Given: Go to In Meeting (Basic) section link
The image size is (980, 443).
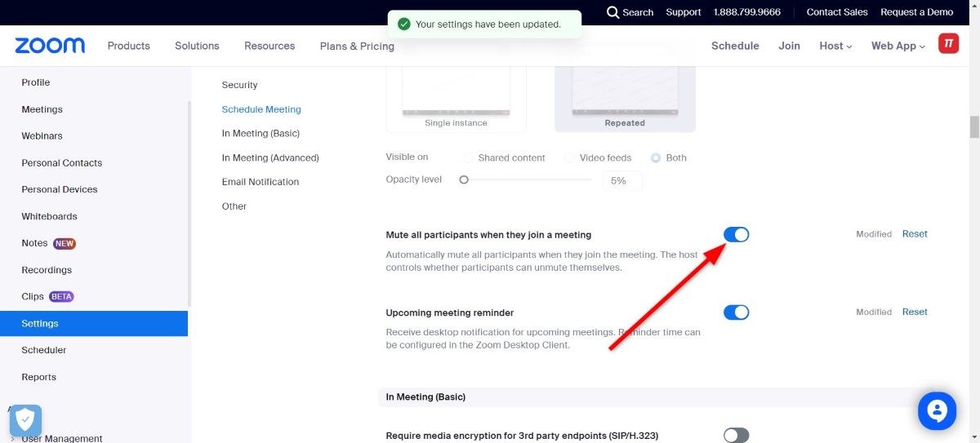Looking at the screenshot, I should (x=261, y=133).
